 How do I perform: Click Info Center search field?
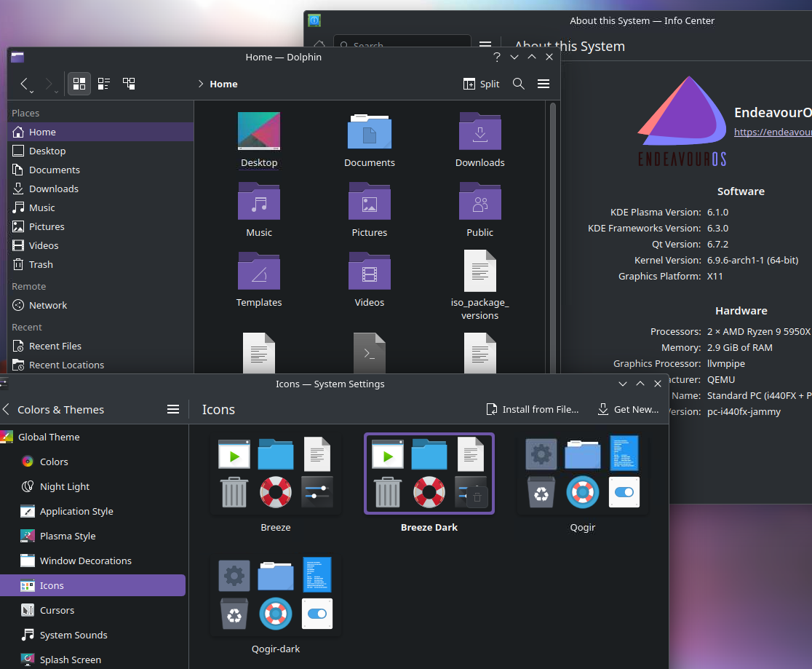pyautogui.click(x=402, y=41)
